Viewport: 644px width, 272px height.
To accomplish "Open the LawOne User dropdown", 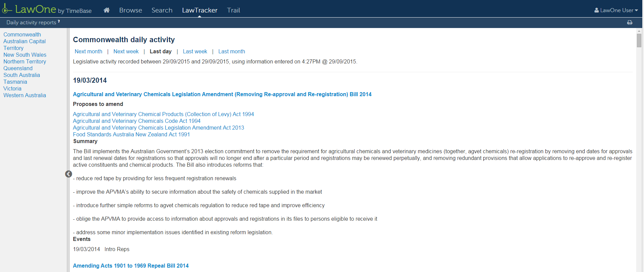I will [616, 10].
